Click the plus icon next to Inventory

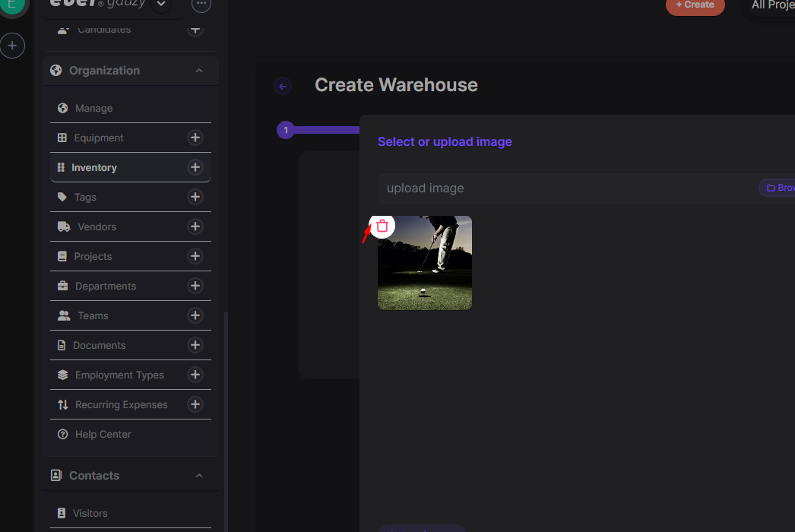(195, 167)
